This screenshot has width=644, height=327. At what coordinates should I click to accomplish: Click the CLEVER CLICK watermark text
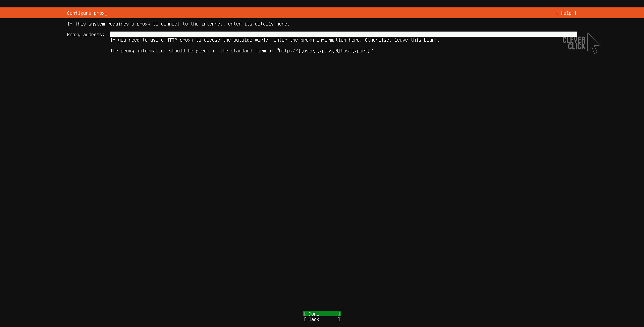[x=574, y=43]
